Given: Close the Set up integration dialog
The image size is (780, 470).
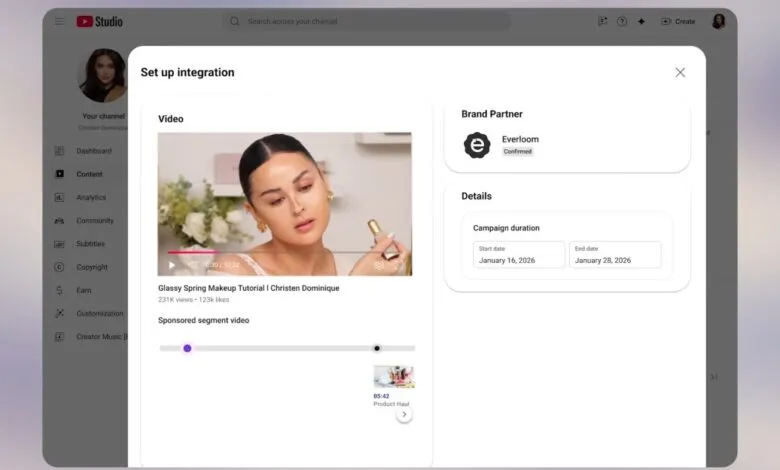Looking at the screenshot, I should [x=680, y=73].
